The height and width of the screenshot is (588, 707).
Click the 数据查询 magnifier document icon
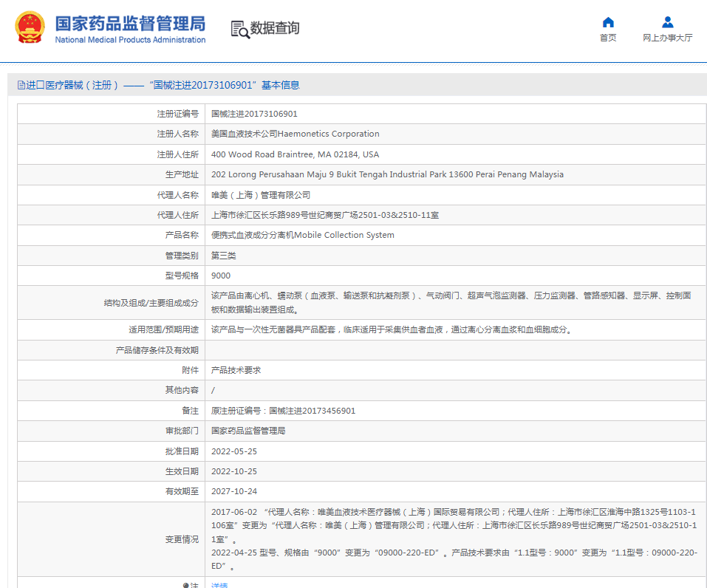(240, 30)
